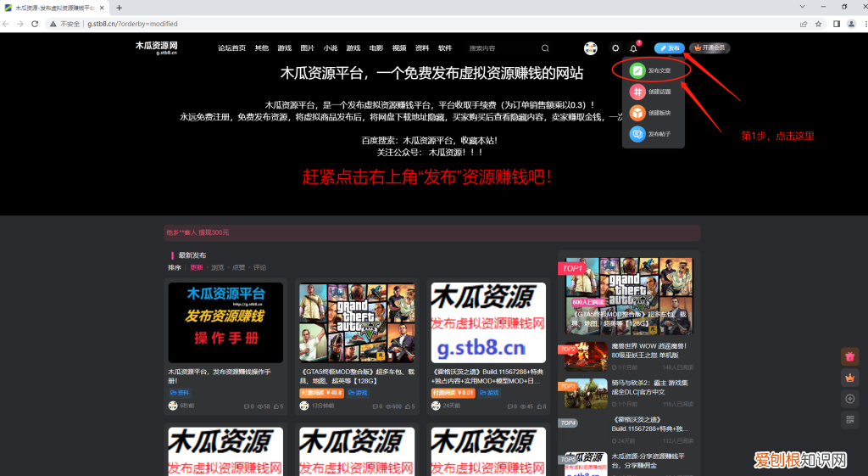The width and height of the screenshot is (868, 476).
Task: Bookmark this page with the star icon
Action: click(x=818, y=24)
